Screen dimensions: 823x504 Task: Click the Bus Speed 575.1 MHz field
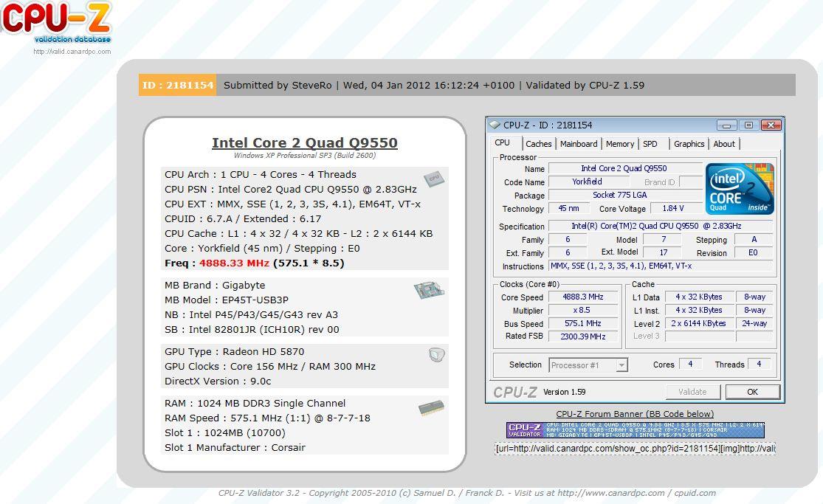[583, 323]
